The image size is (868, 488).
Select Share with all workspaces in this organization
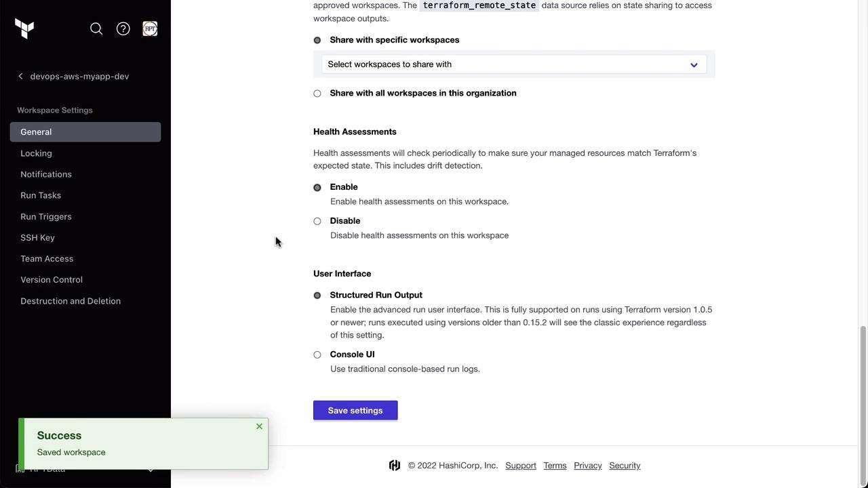coord(317,94)
